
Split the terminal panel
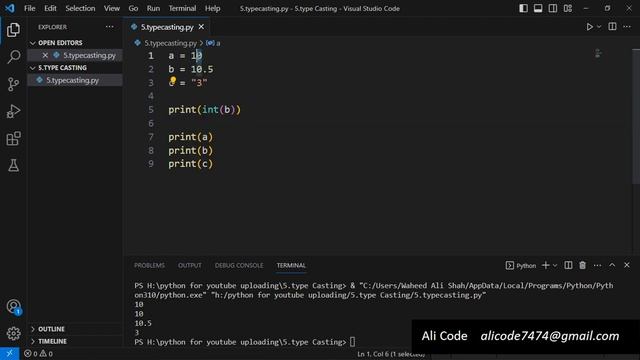[x=568, y=265]
